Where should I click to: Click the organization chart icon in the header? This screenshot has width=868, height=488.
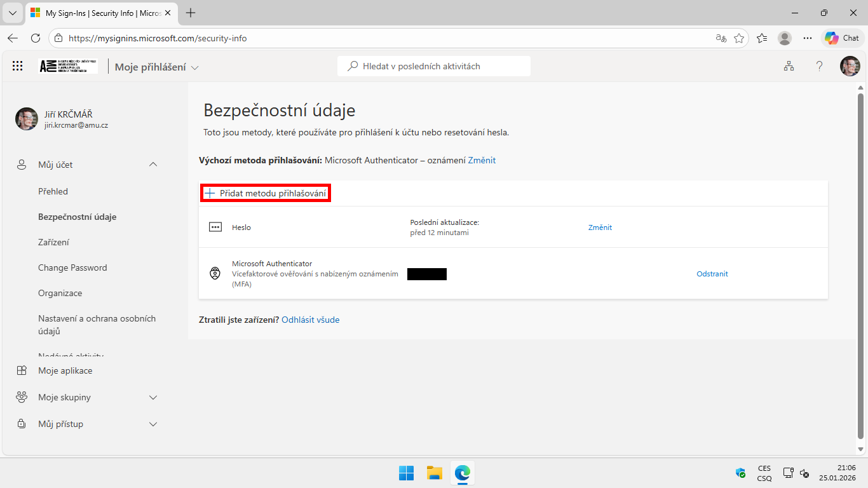[x=789, y=65]
